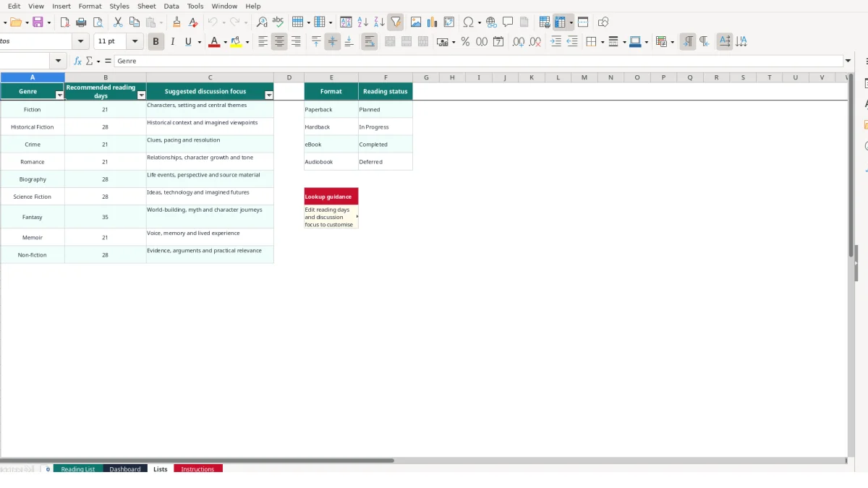Define the print area
The image size is (868, 488).
coord(545,22)
